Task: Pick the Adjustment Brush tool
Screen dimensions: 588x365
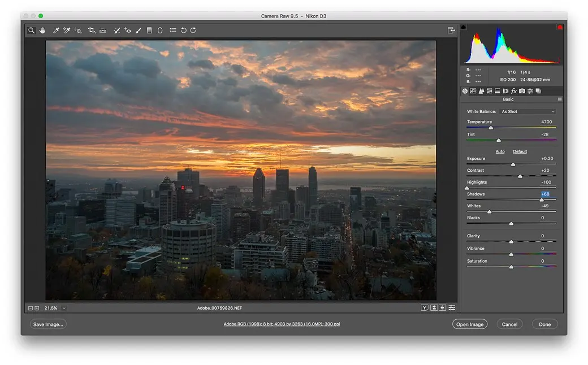Action: pos(138,31)
